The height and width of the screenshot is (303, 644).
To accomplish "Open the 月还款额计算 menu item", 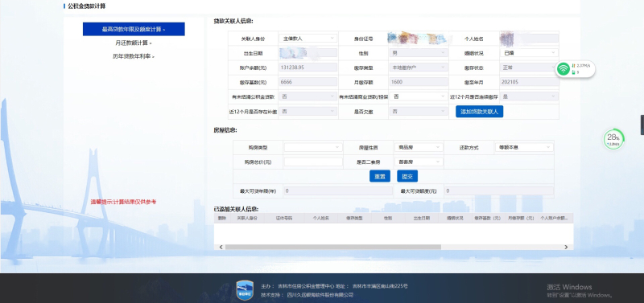I will pyautogui.click(x=134, y=43).
